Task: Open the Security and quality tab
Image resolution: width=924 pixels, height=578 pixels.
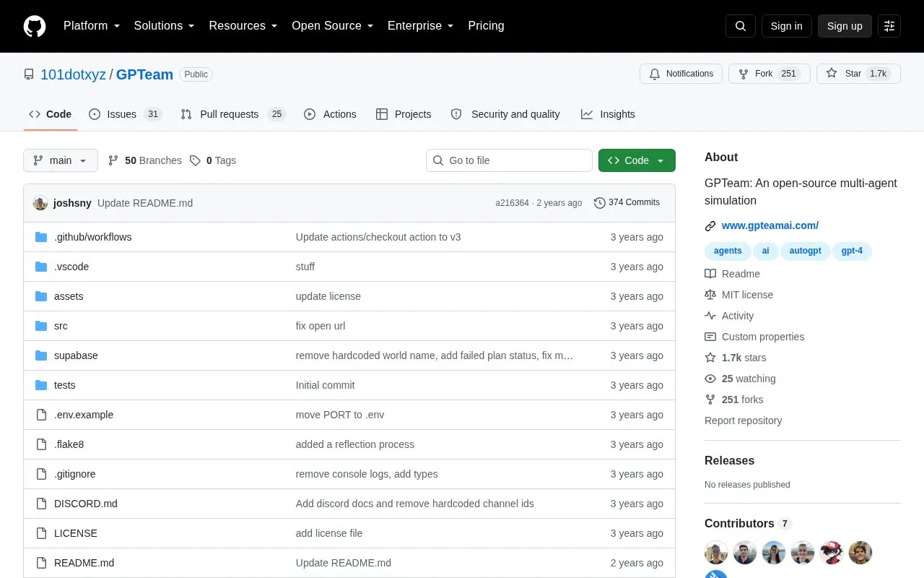Action: (x=505, y=114)
